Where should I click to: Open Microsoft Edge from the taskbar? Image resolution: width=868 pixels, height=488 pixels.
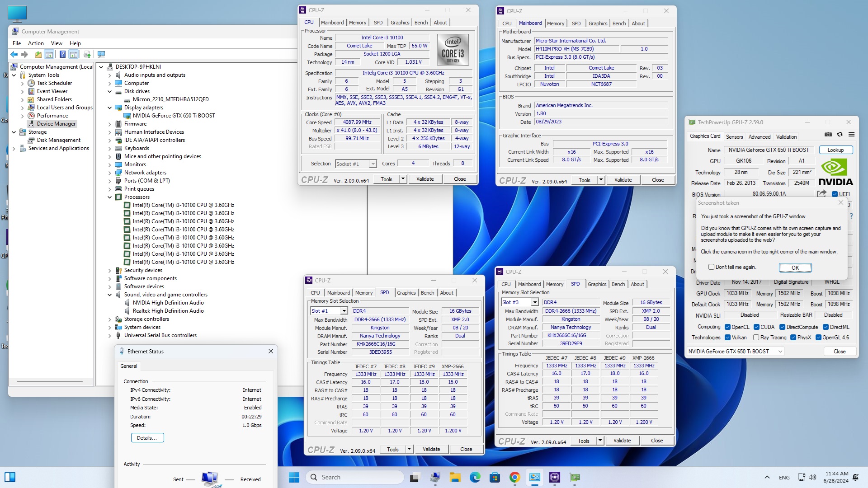475,477
